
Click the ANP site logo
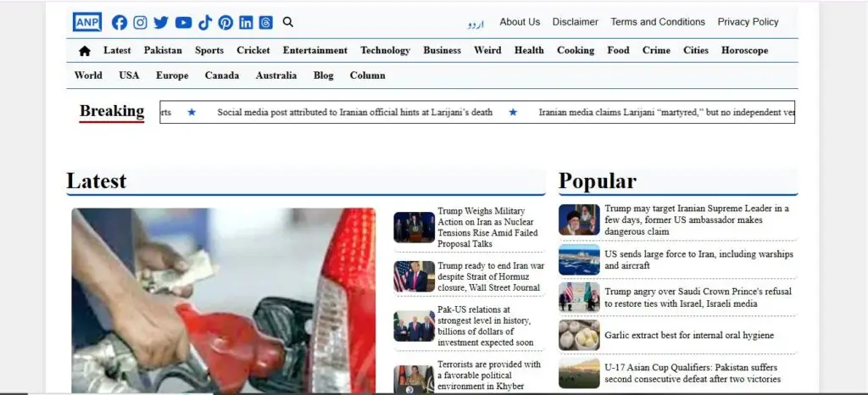[x=87, y=22]
